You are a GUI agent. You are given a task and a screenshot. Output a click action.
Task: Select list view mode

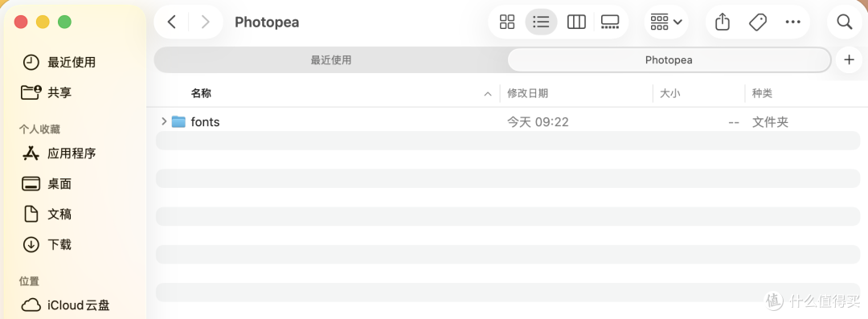[541, 22]
